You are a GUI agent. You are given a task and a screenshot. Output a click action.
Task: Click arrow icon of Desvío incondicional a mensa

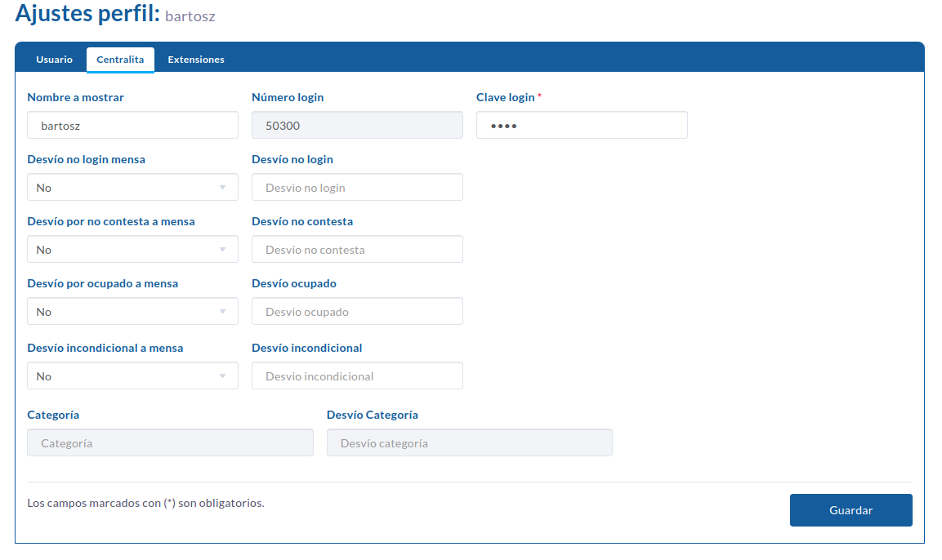223,376
